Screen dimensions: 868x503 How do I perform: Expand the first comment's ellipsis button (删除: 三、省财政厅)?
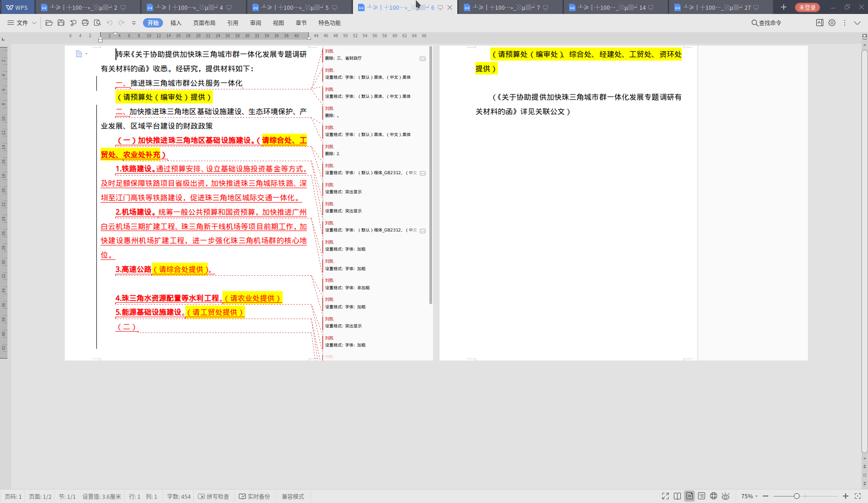pyautogui.click(x=423, y=59)
